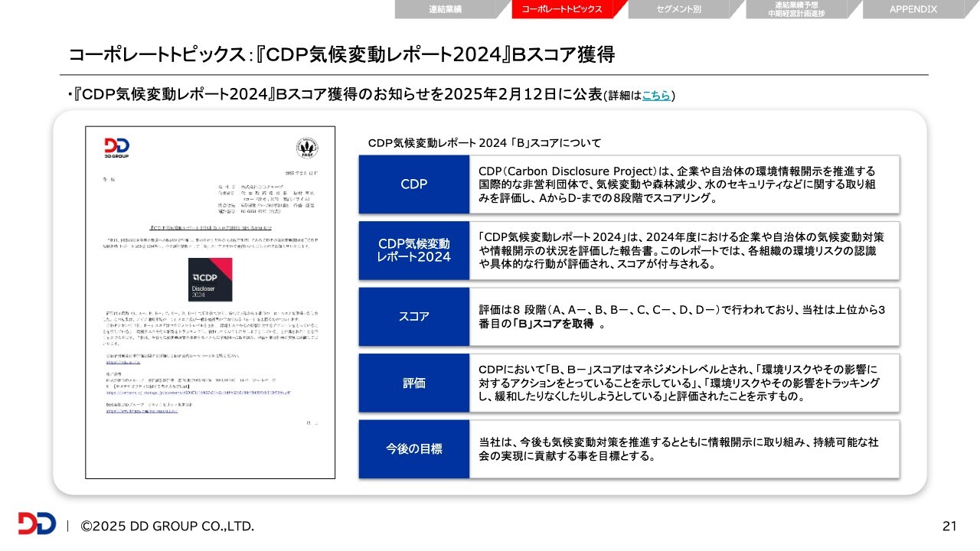The image size is (980, 551).
Task: Click the text about 持続可能な社会 goal
Action: pyautogui.click(x=678, y=449)
